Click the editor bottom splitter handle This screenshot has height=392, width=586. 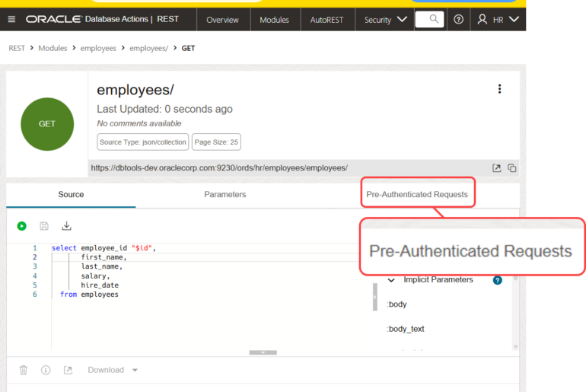(263, 352)
